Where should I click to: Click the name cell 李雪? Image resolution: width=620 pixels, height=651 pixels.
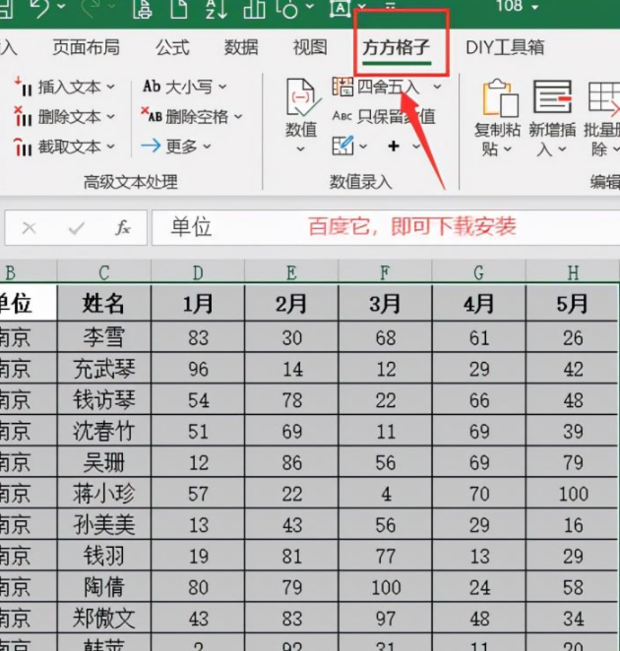pos(104,337)
